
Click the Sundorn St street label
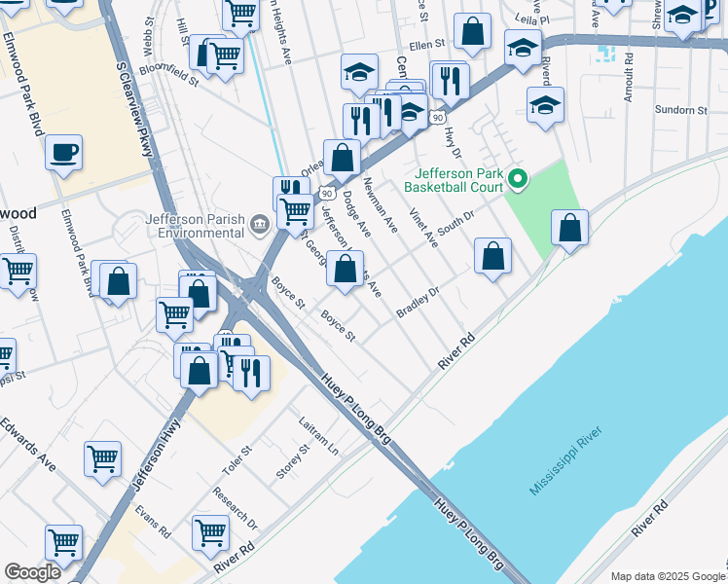tap(681, 110)
